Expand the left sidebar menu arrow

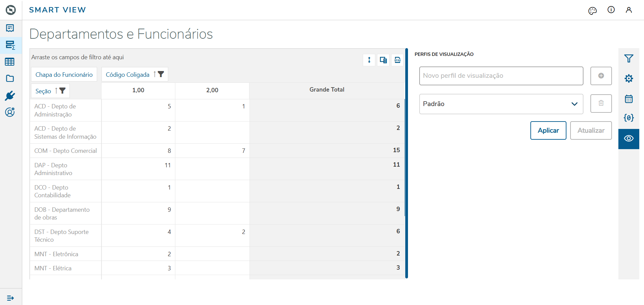point(10,298)
